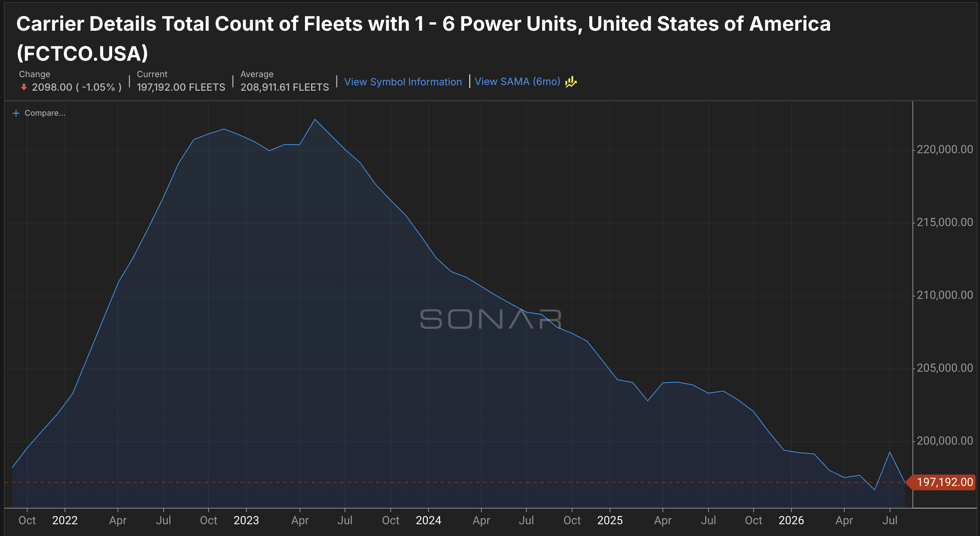Image resolution: width=980 pixels, height=536 pixels.
Task: Select the 2024 label on time axis
Action: tap(428, 520)
